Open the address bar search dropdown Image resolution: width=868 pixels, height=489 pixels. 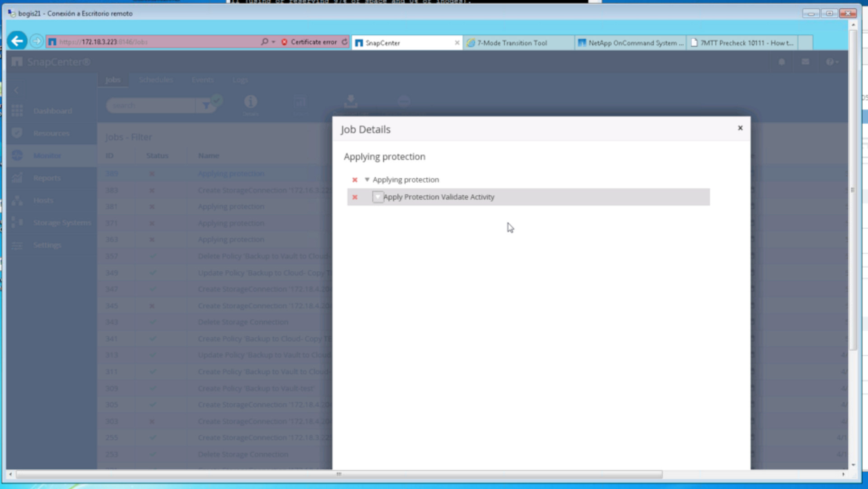[x=274, y=42]
